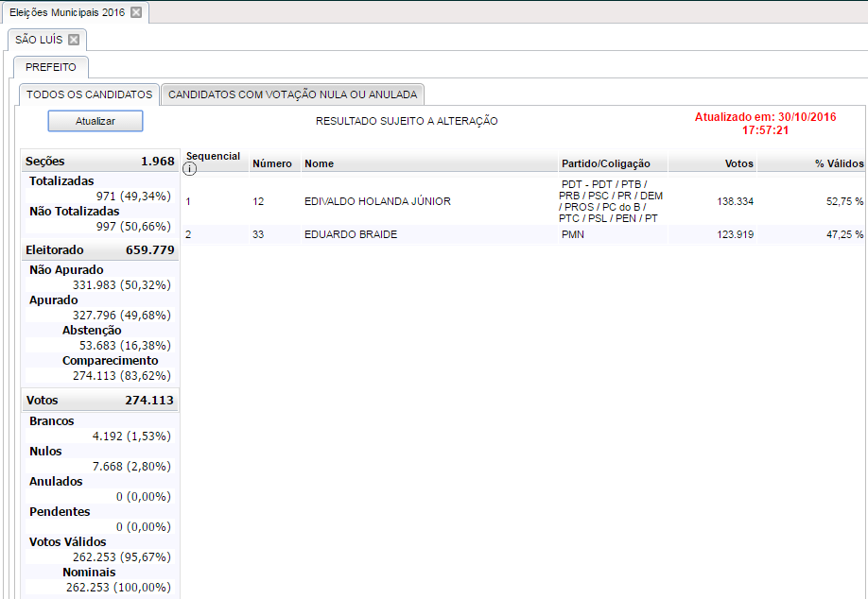This screenshot has height=599, width=868.
Task: Click the Votos panel header
Action: point(99,401)
